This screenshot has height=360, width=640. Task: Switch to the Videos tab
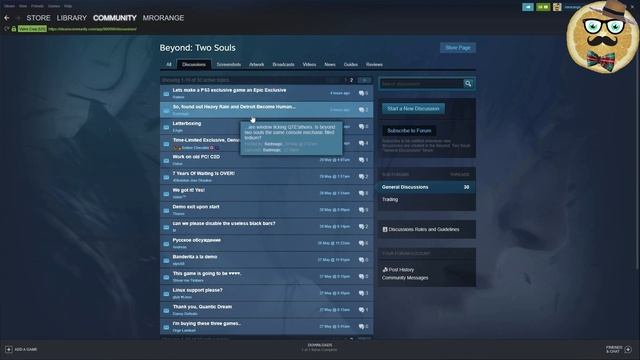(x=309, y=64)
